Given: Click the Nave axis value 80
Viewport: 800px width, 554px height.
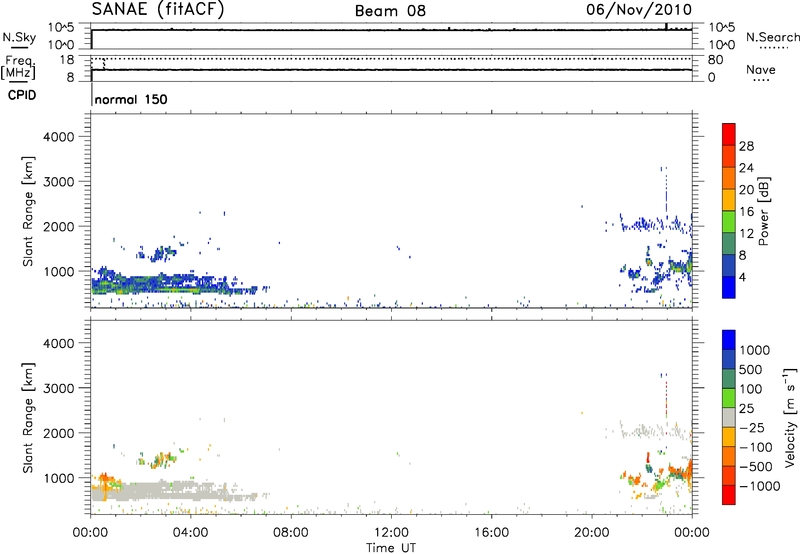Looking at the screenshot, I should tap(715, 60).
